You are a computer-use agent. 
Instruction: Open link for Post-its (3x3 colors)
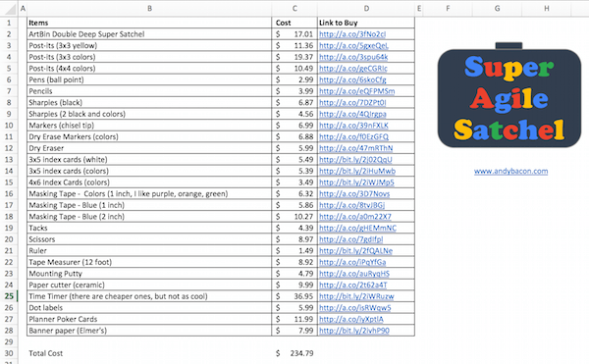click(353, 57)
